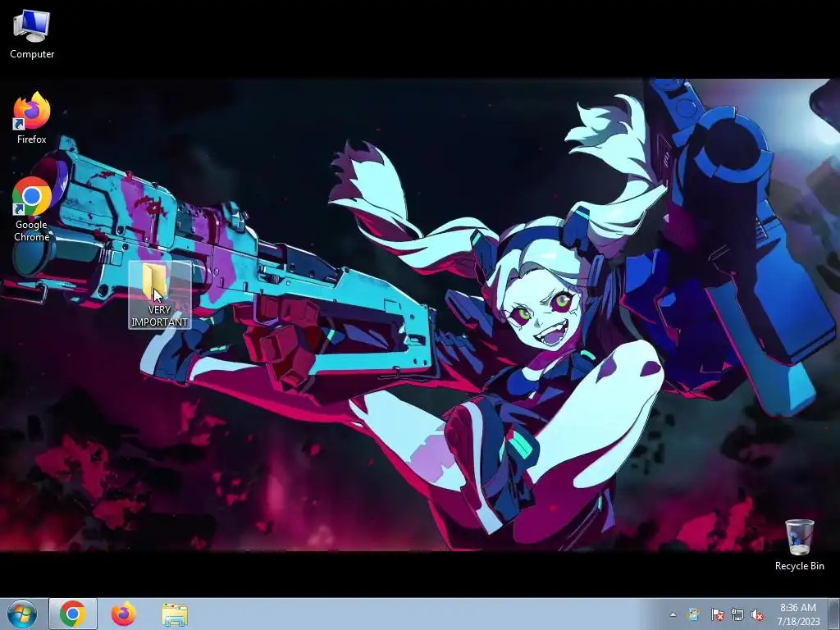Open Action Center flag icon
Viewport: 840px width, 630px height.
coord(717,614)
